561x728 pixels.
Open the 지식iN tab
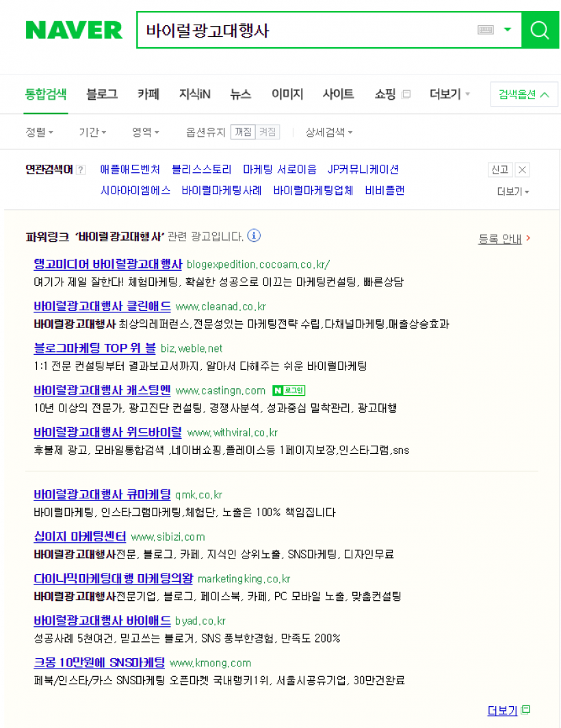[x=195, y=94]
